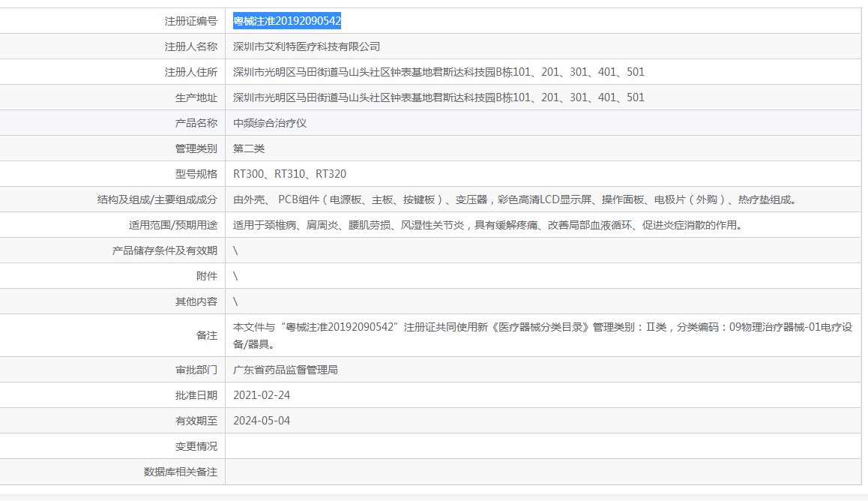
Task: Click the approval date 2021-02-24
Action: click(262, 395)
